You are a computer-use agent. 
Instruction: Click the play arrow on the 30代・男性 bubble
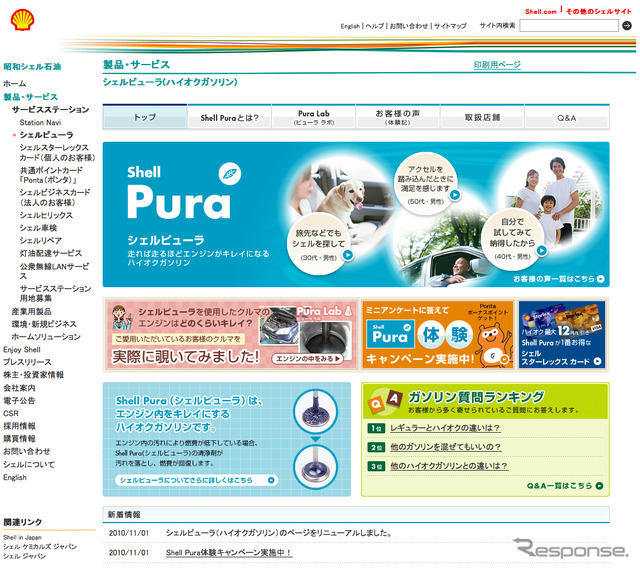coord(348,255)
